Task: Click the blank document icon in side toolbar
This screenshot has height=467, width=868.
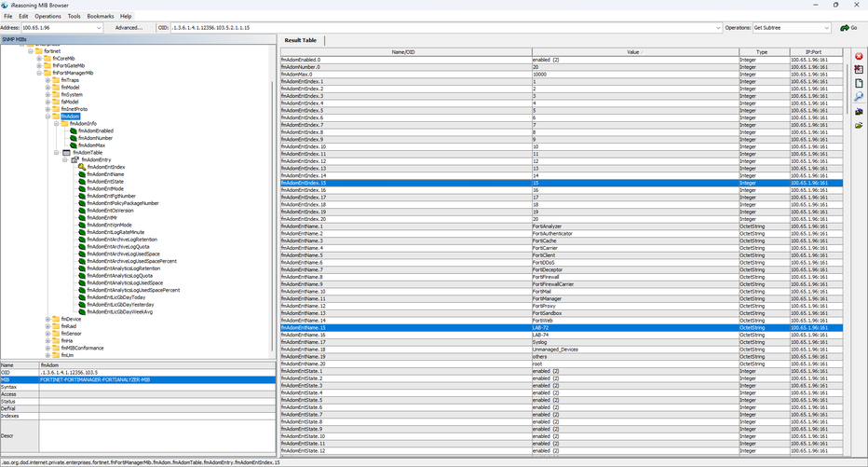Action: pyautogui.click(x=859, y=83)
